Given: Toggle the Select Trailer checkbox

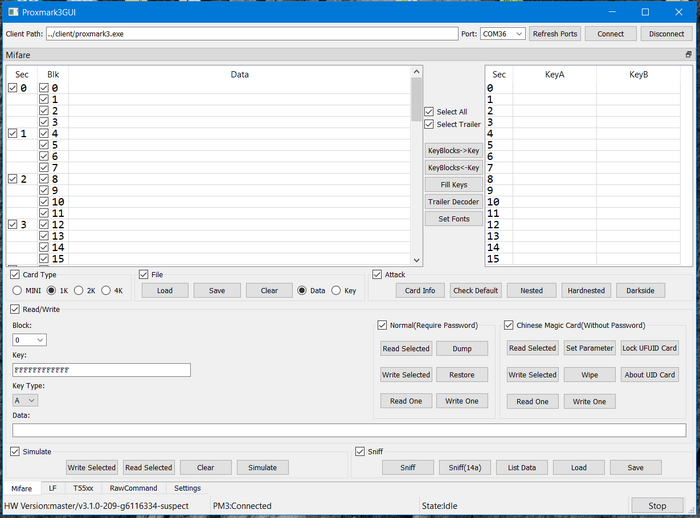Looking at the screenshot, I should 429,124.
